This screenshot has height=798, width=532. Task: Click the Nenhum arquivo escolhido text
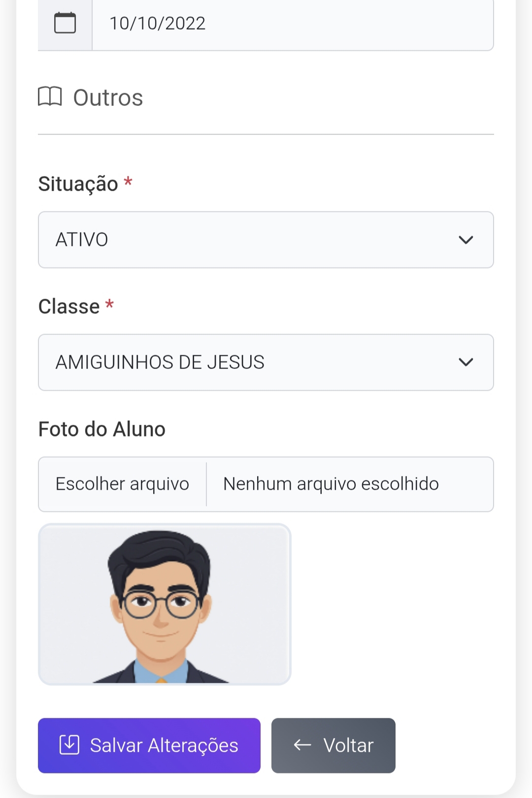pyautogui.click(x=331, y=484)
